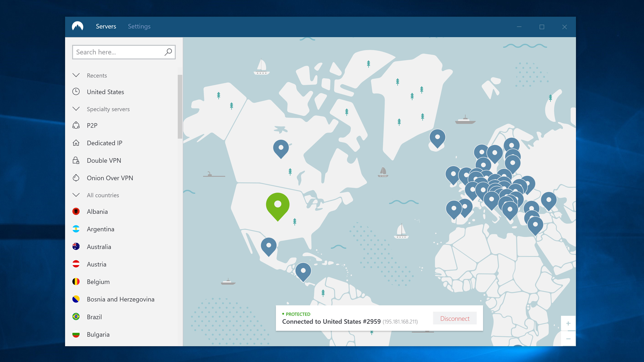Click the Onion Over VPN icon
The width and height of the screenshot is (644, 362).
[x=76, y=178]
